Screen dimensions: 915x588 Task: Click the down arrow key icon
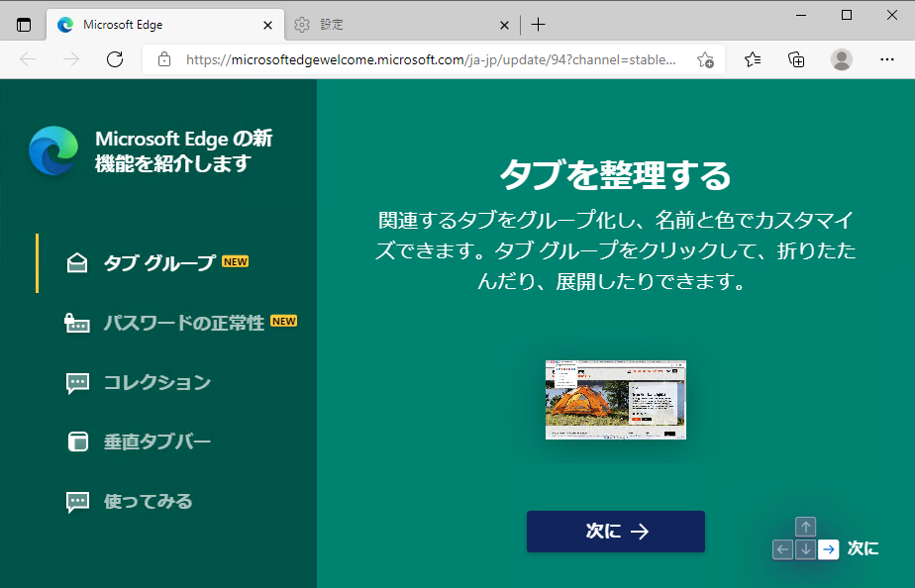(805, 549)
